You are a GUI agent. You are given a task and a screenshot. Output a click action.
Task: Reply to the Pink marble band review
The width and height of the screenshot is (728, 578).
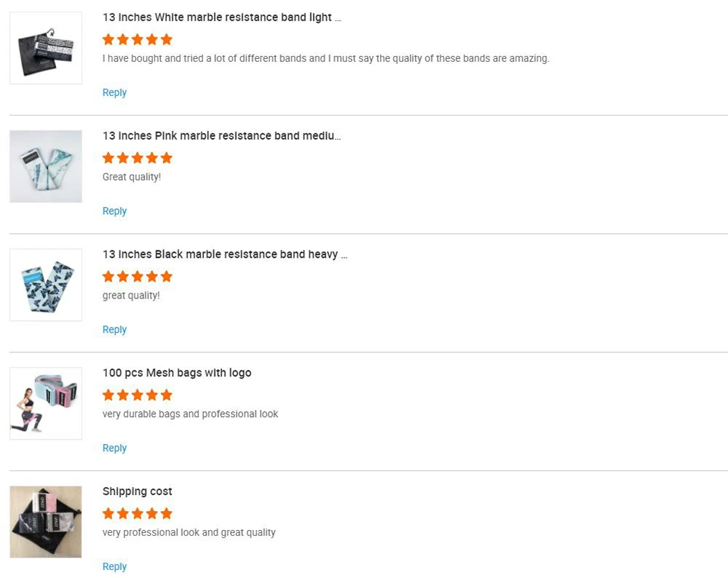point(114,211)
